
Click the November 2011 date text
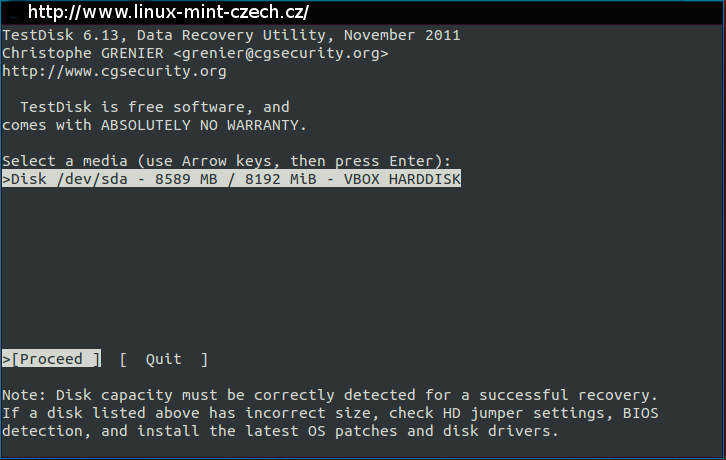pyautogui.click(x=402, y=35)
